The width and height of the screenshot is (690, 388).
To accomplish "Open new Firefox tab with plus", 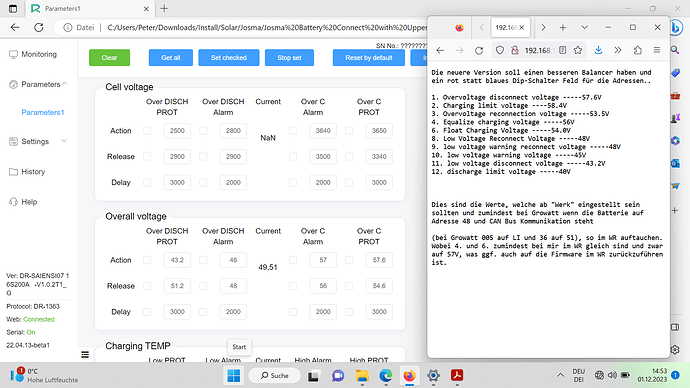I will pyautogui.click(x=563, y=27).
